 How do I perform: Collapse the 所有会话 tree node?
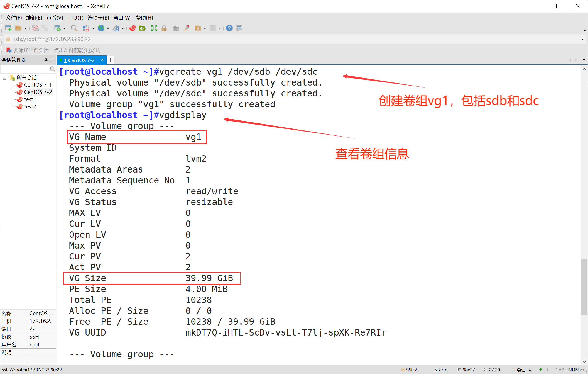coord(4,78)
